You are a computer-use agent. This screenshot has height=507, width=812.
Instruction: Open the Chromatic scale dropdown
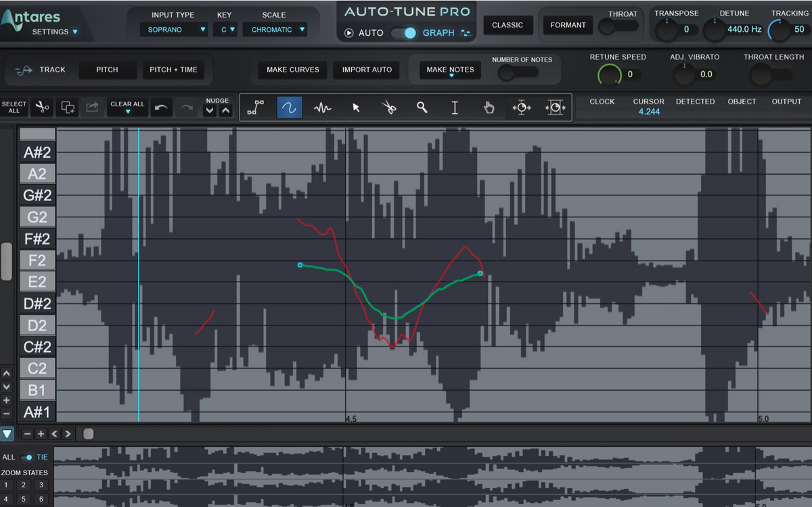(x=275, y=29)
